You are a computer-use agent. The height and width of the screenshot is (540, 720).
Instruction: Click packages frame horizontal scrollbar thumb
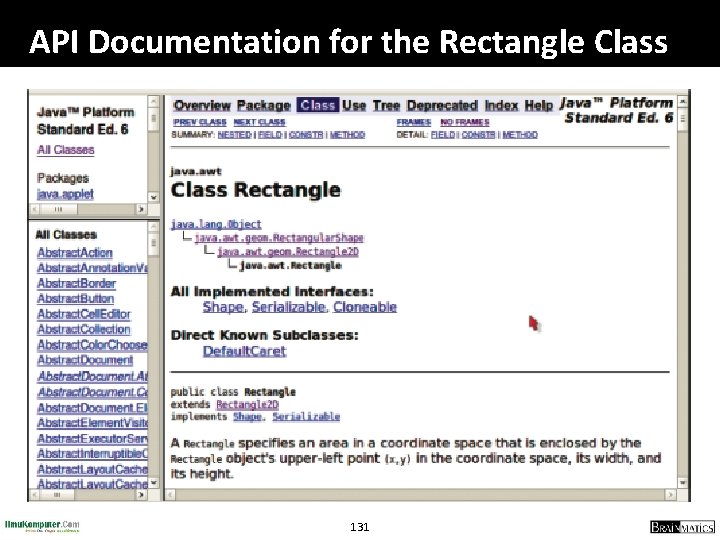point(58,209)
